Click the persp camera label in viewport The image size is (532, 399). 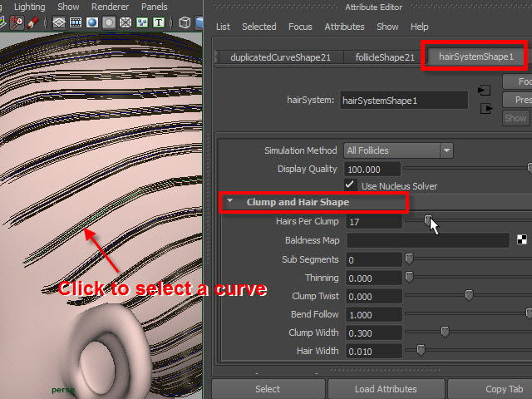pos(63,390)
